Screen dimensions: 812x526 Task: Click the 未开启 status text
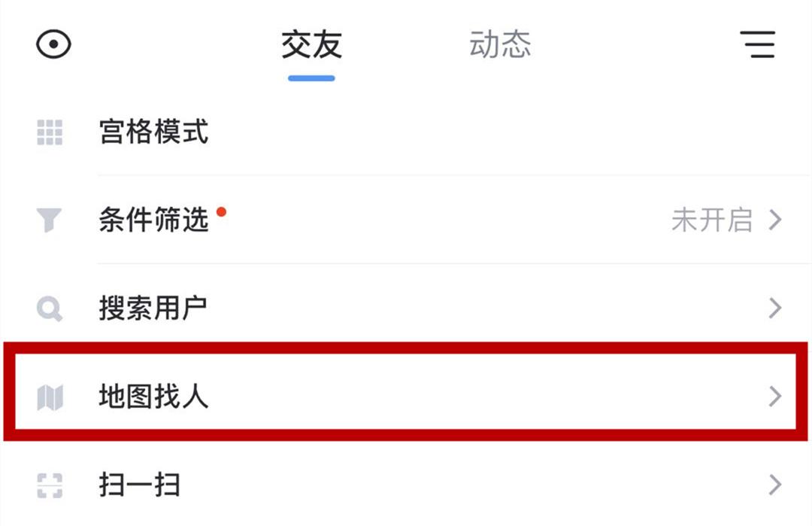pyautogui.click(x=711, y=220)
